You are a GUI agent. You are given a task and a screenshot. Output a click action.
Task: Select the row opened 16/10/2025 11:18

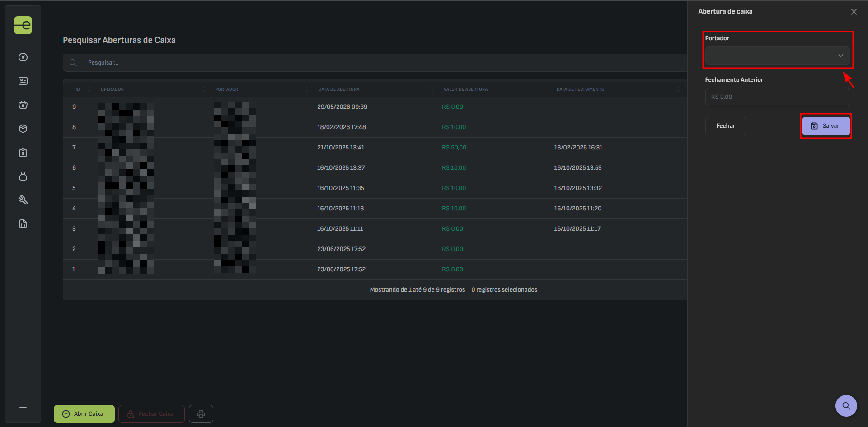[375, 209]
